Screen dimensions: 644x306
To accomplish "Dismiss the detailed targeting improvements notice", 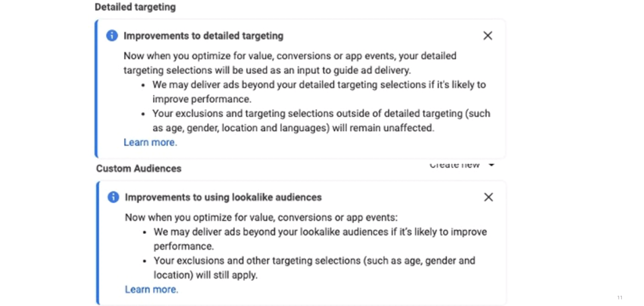I will (x=488, y=36).
